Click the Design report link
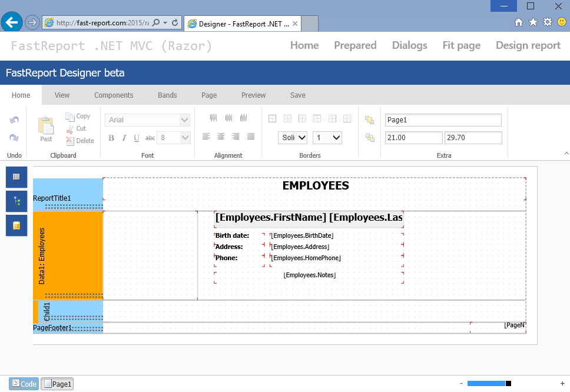Image resolution: width=570 pixels, height=392 pixels. (528, 45)
